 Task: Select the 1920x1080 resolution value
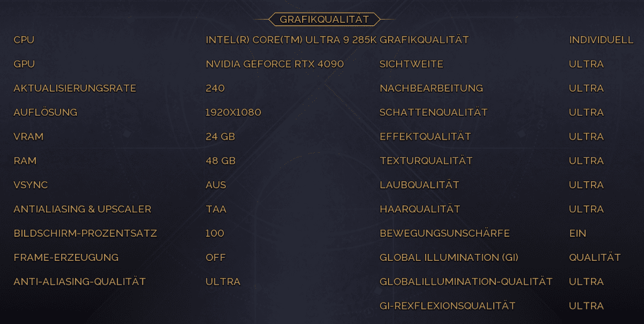tap(233, 112)
